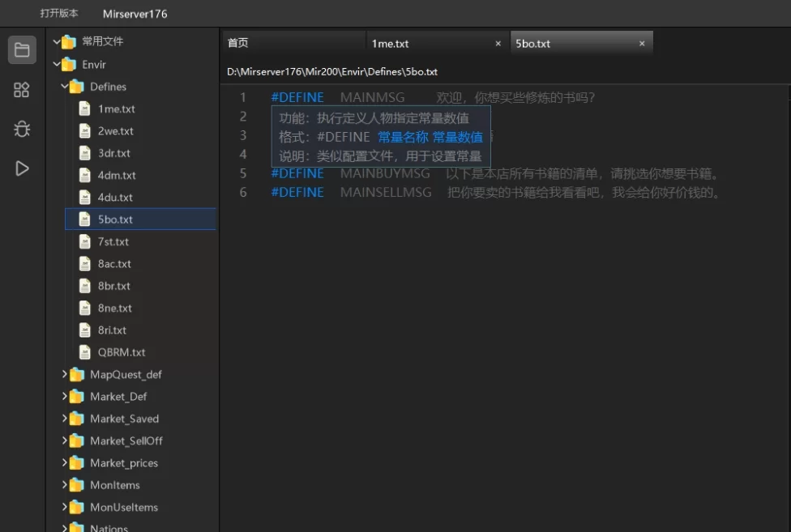Expand the MapQuest_def folder
Image resolution: width=791 pixels, height=532 pixels.
[65, 374]
